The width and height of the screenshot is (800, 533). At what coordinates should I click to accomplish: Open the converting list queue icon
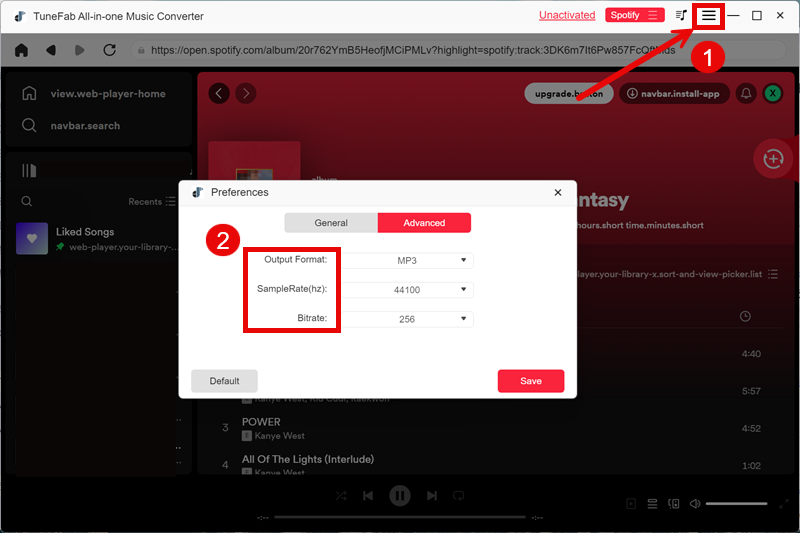tap(681, 16)
